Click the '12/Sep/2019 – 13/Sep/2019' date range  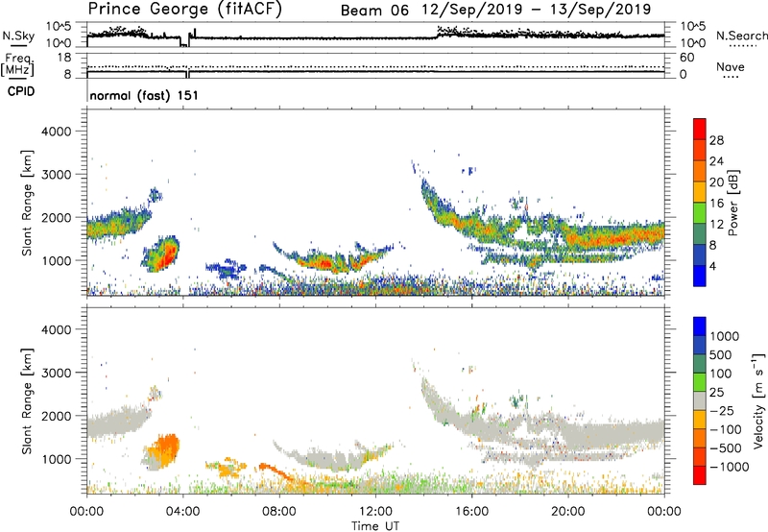(x=537, y=10)
